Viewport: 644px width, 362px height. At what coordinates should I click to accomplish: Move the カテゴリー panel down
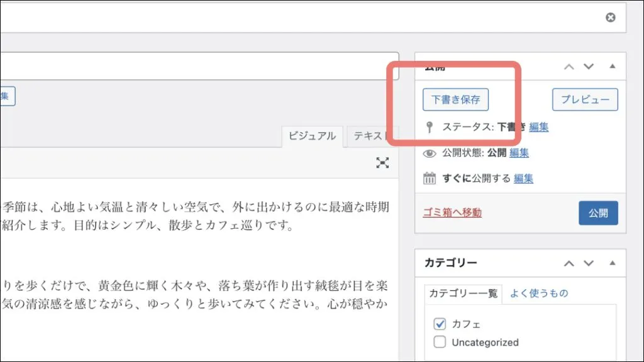tap(589, 263)
